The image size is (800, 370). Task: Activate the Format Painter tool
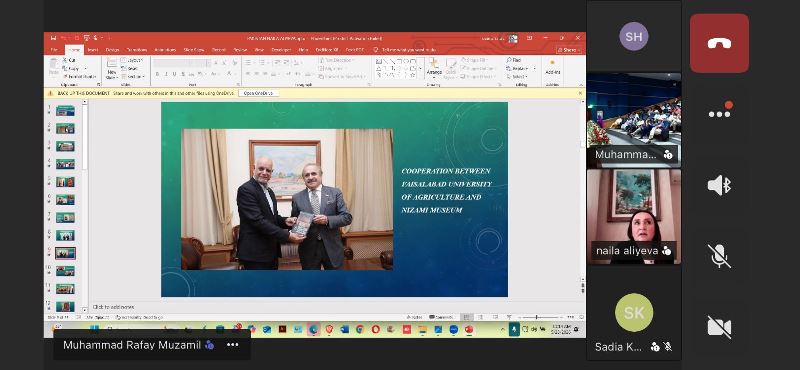pos(79,77)
